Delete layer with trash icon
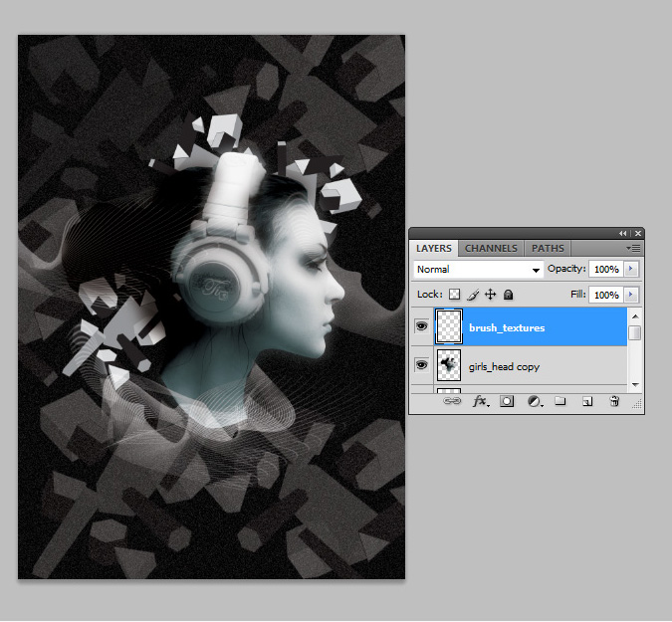 613,401
